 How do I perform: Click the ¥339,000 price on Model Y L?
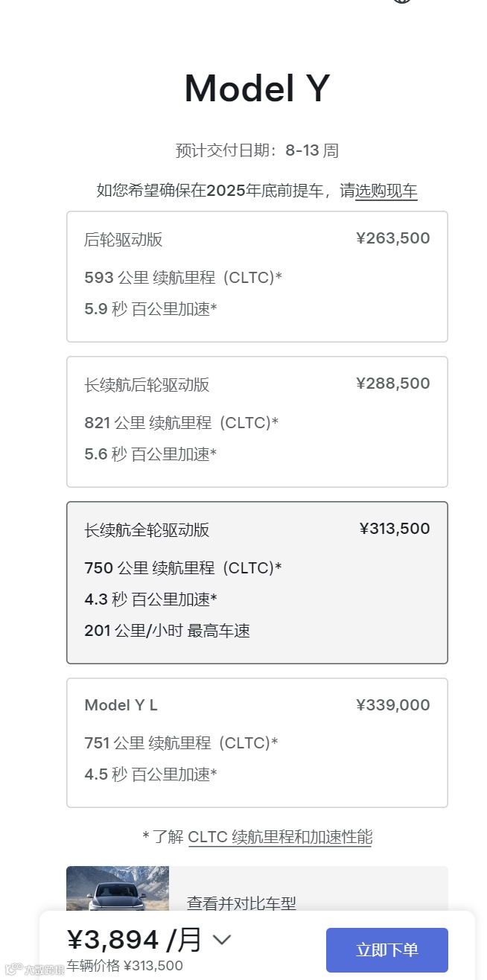pyautogui.click(x=393, y=705)
